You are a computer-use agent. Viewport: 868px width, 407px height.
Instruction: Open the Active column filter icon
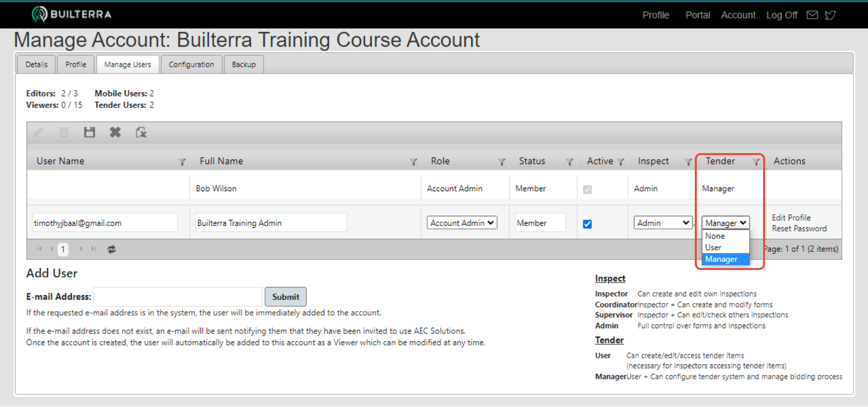[x=621, y=162]
